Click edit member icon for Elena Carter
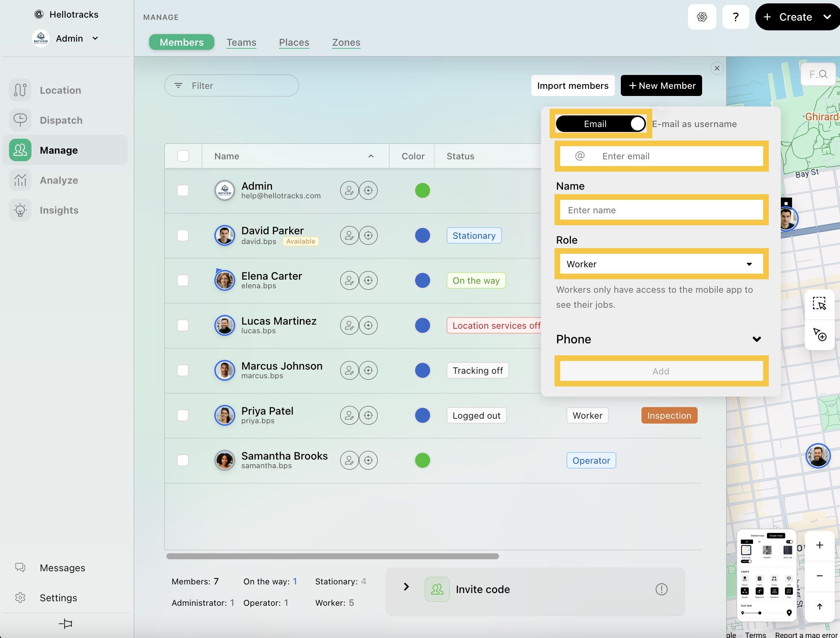Screen dimensions: 840x638 349,280
